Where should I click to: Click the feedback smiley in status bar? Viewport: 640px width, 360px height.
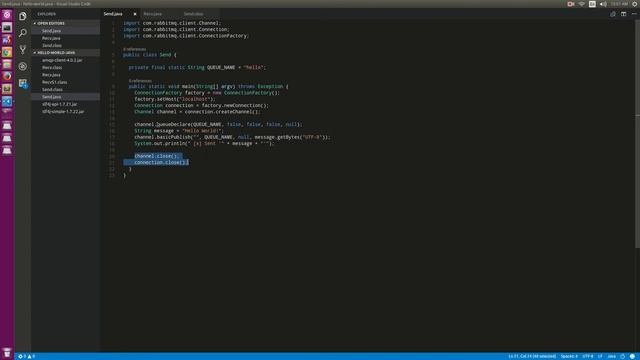tap(632, 356)
